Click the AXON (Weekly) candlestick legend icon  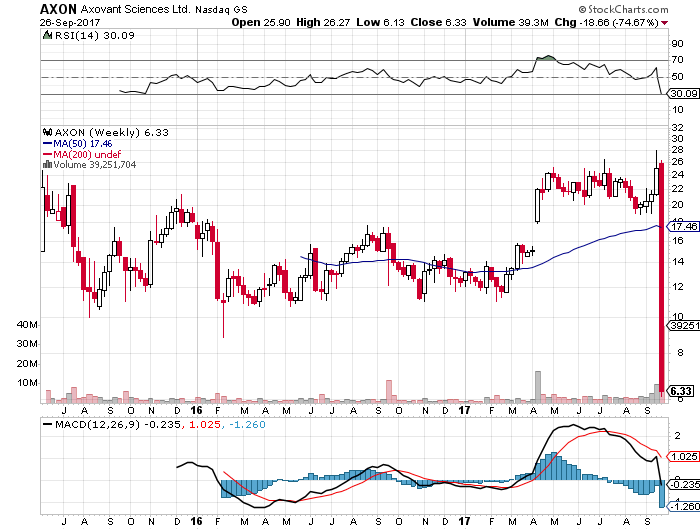tap(45, 131)
